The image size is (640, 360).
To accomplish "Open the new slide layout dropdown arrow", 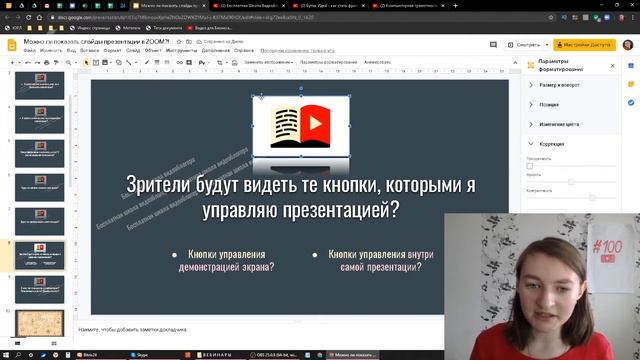I will pyautogui.click(x=19, y=62).
